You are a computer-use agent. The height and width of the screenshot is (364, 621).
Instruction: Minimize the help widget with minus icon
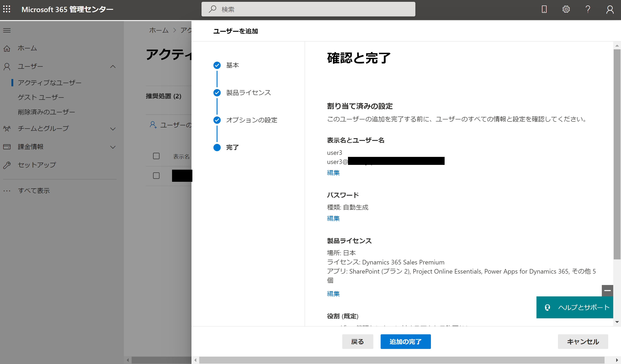click(607, 291)
